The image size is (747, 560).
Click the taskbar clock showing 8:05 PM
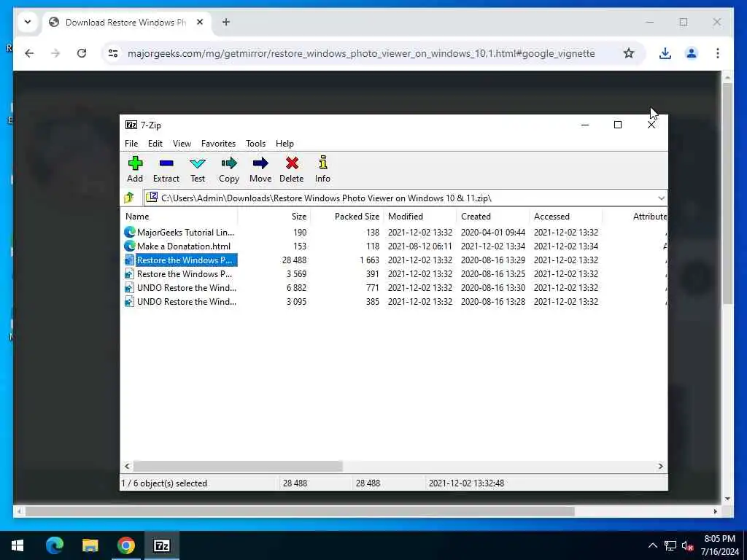(719, 545)
